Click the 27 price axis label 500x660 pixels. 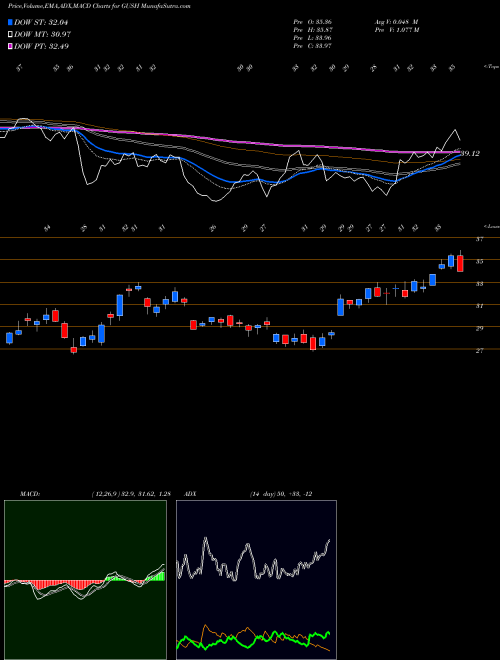(479, 351)
